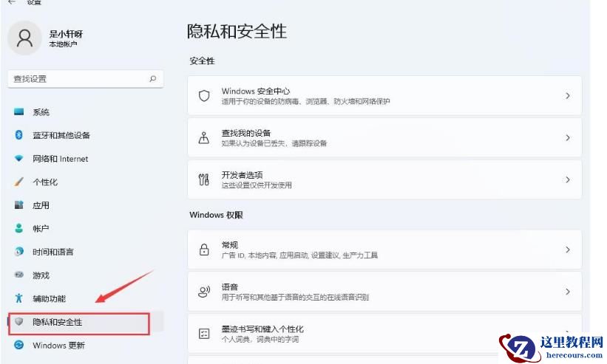Screen dimensions: 607x364
Task: Click the 游戏 gamepad icon
Action: point(18,275)
